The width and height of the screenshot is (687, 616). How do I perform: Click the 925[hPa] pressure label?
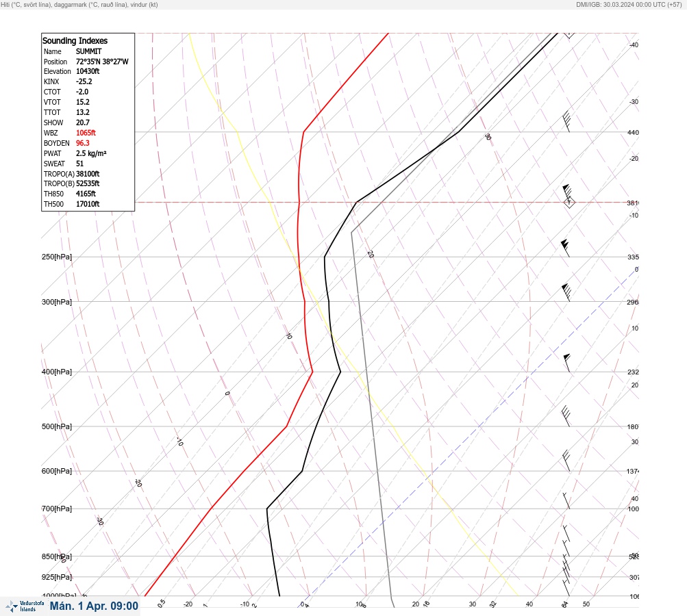(57, 577)
